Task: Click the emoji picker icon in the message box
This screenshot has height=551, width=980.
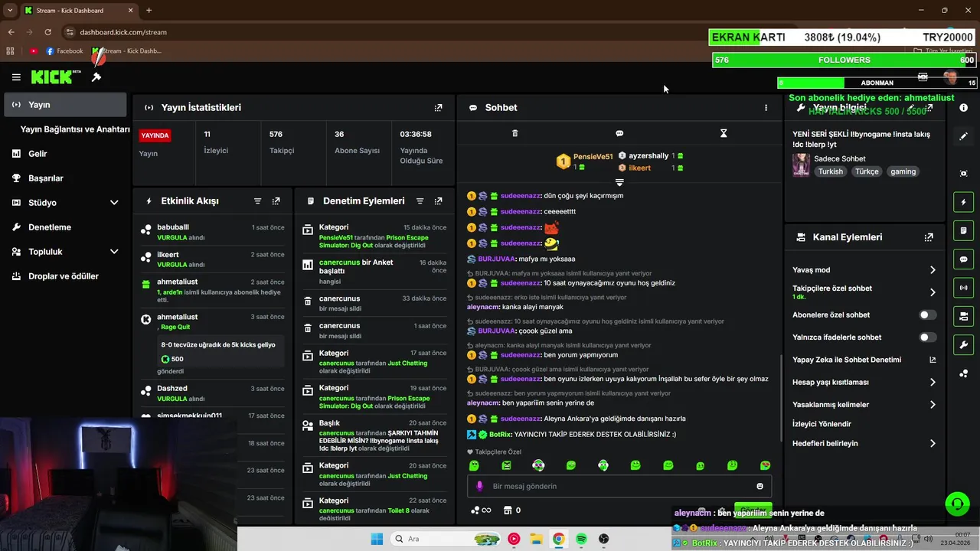Action: (759, 486)
